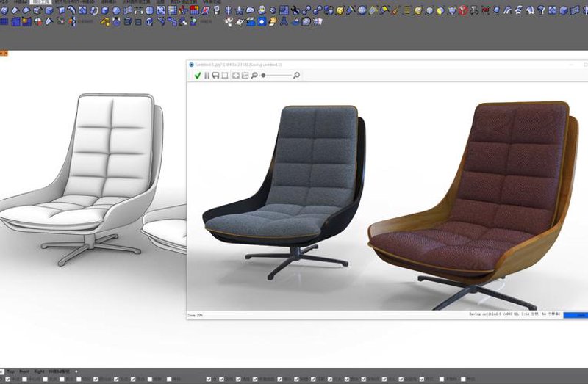Screen dimensions: 588x384
Task: Click the figure with yellow head tool icon
Action: coord(262,10)
